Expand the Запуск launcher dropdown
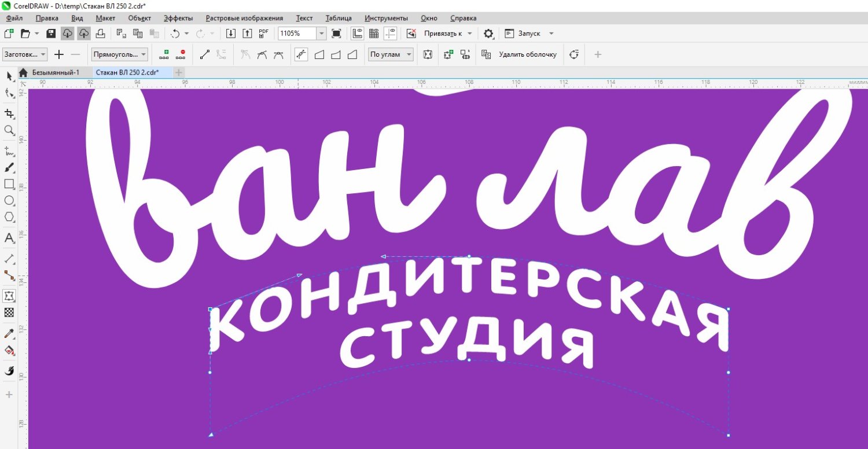Screen dimensions: 868x449 551,34
